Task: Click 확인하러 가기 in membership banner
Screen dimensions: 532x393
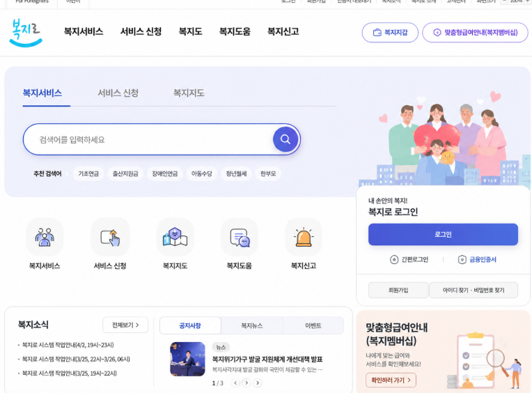Action: pos(391,380)
